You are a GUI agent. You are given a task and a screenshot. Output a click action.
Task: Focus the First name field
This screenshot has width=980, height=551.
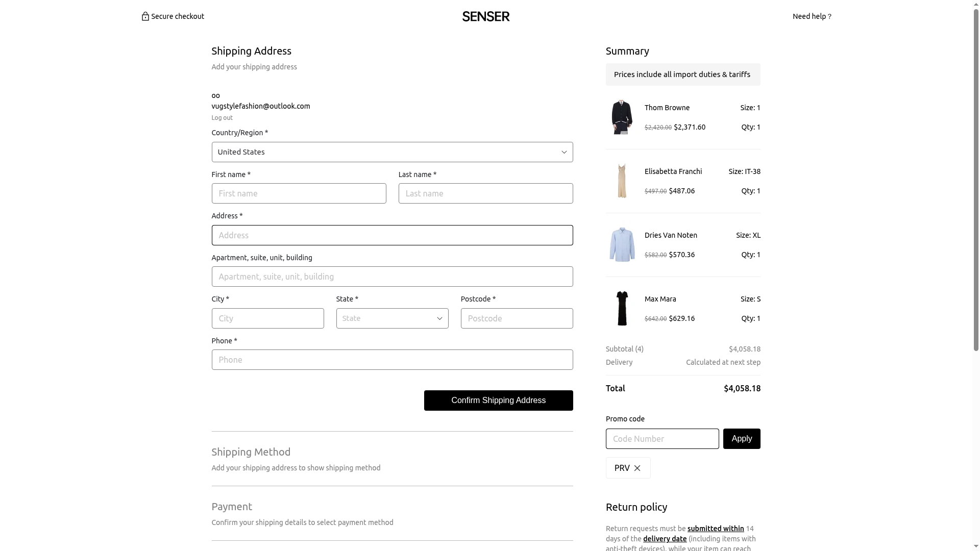point(299,193)
